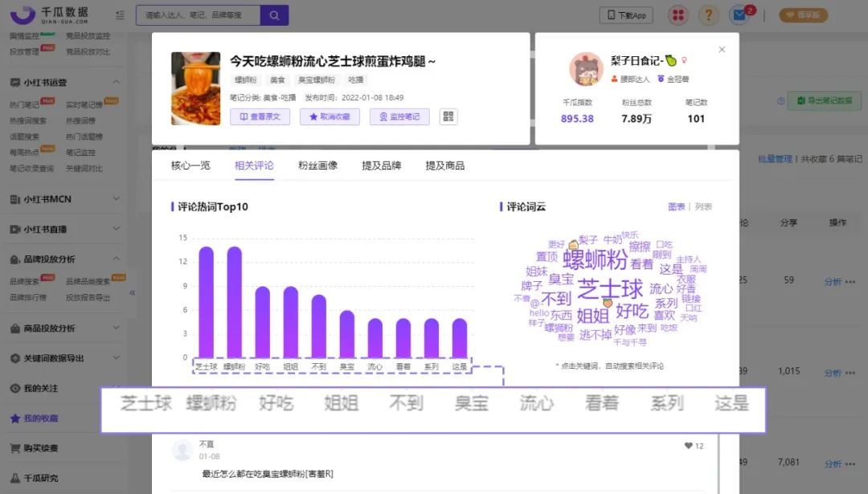Viewport: 868px width, 494px height.
Task: Click the sidebar collapse icon beside the logo
Action: [120, 14]
